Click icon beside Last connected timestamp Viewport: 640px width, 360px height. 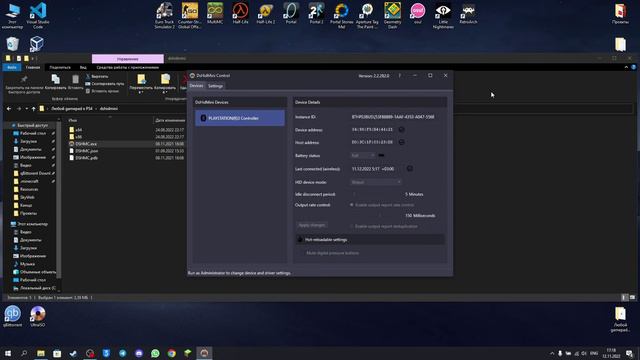point(409,168)
